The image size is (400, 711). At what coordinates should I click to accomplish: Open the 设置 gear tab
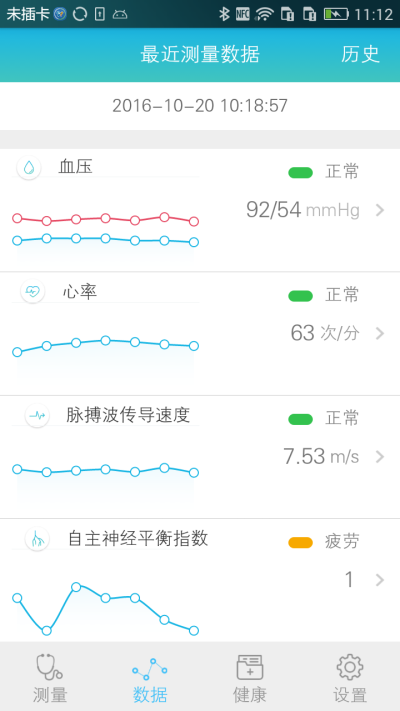(350, 677)
